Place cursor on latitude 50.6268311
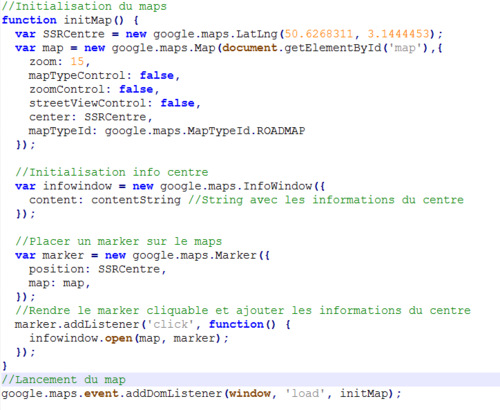 coord(318,34)
